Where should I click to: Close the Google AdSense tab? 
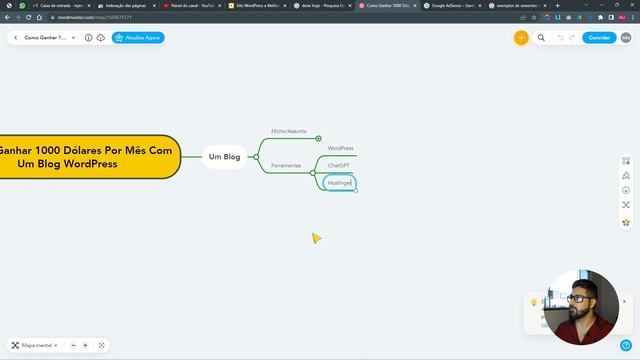click(480, 6)
